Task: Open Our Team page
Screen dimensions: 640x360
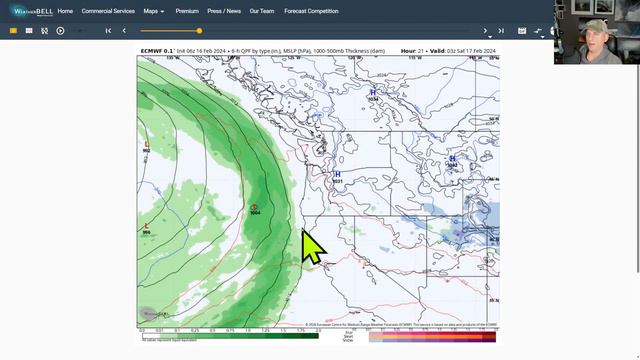Action: click(x=262, y=11)
